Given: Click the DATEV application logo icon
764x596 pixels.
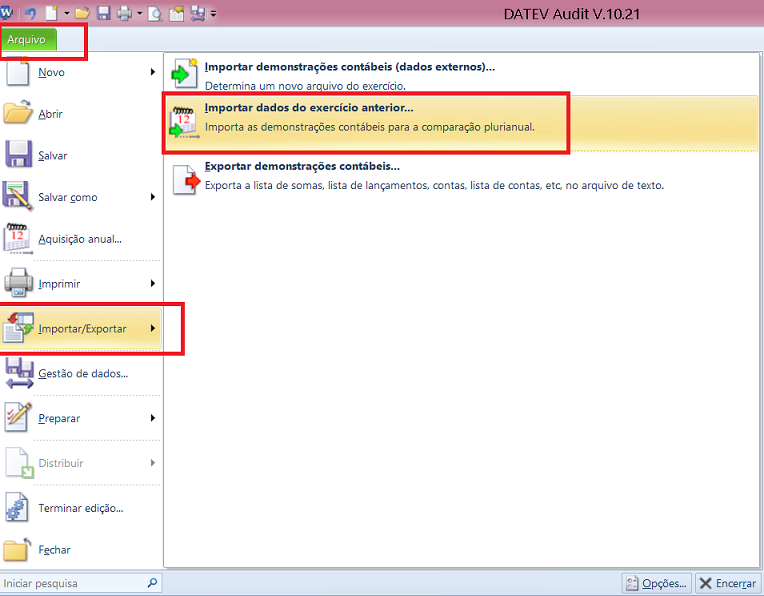Looking at the screenshot, I should [x=7, y=12].
